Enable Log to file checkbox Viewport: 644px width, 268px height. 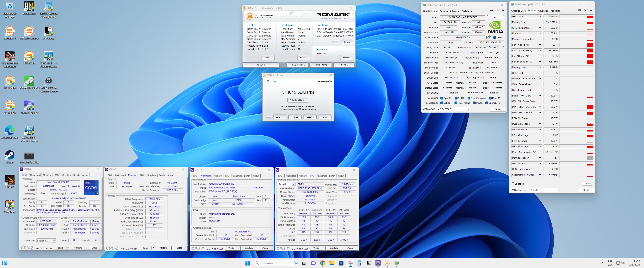tap(513, 184)
